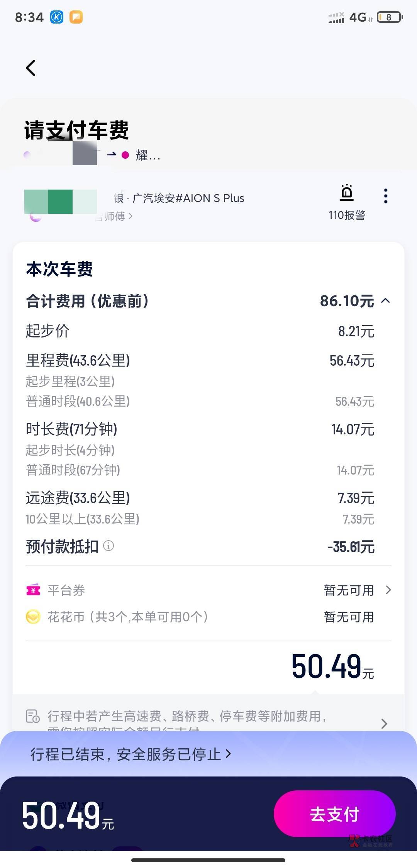Tap the pink 平台券 coupon icon
The width and height of the screenshot is (417, 868).
[x=33, y=590]
